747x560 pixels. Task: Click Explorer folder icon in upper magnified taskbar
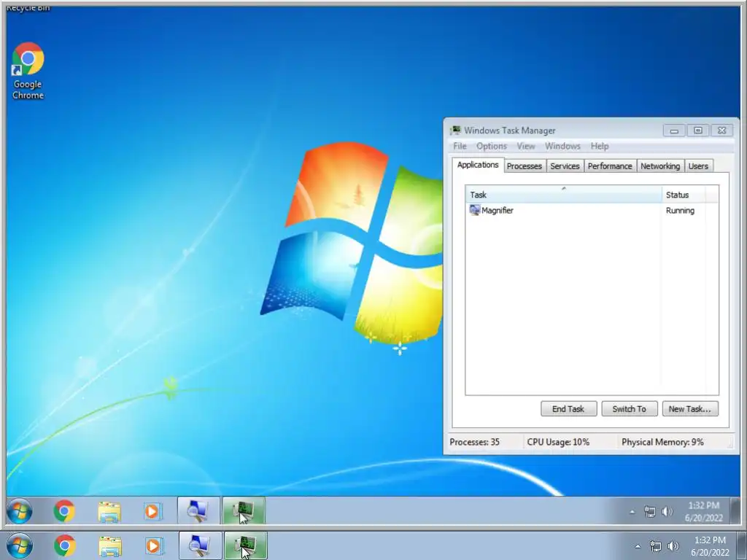109,511
